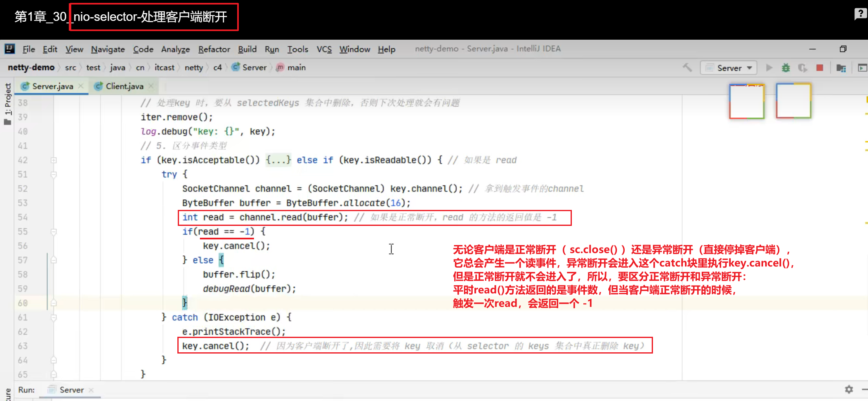Click the Run tool window label
The image size is (868, 401).
click(26, 390)
